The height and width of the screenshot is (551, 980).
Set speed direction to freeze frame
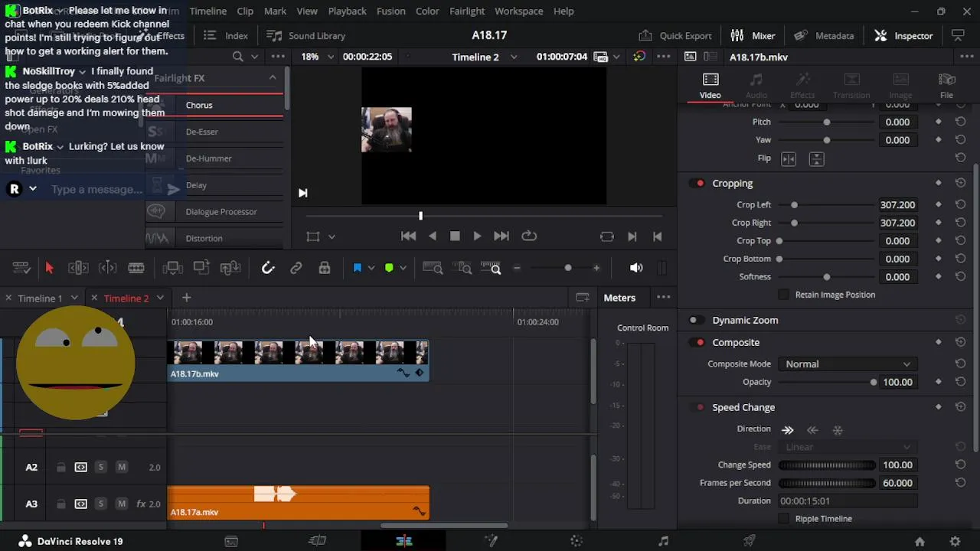tap(838, 430)
